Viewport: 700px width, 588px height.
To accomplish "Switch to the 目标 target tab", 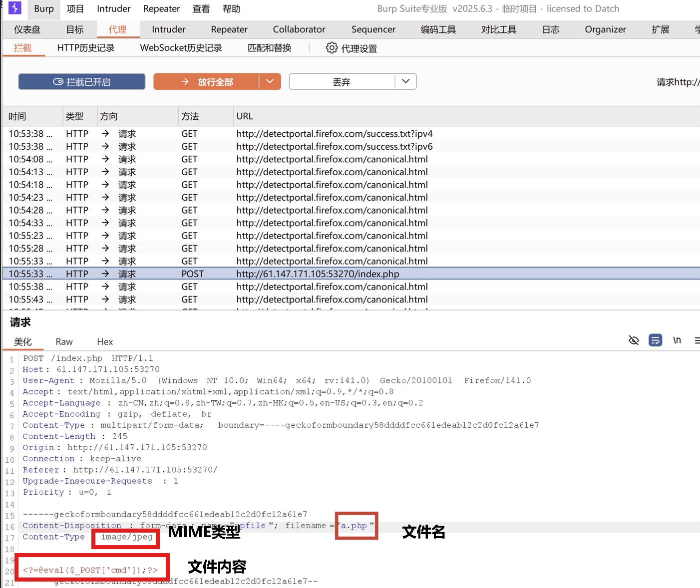I will coord(75,29).
